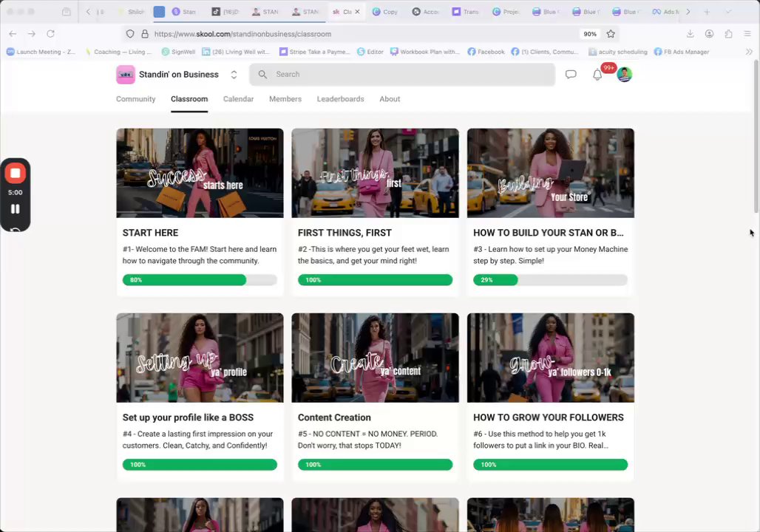Screen dimensions: 760x532
Task: Close the current skool Classroom tab
Action: click(357, 12)
